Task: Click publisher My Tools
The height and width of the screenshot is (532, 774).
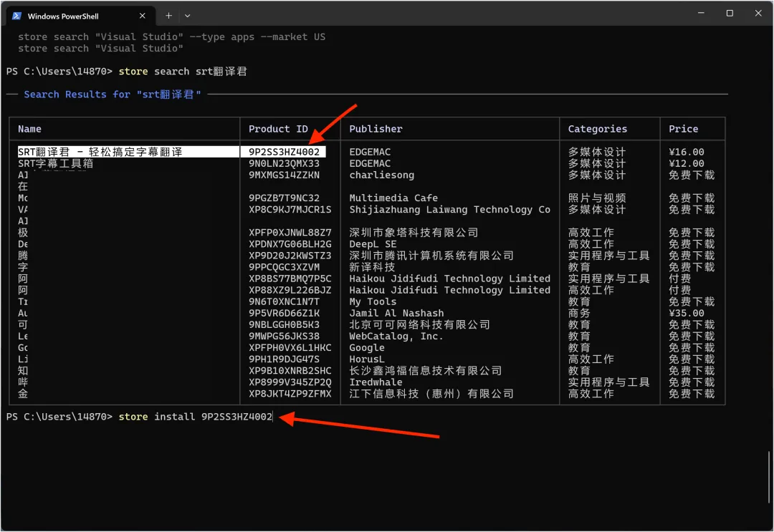Action: [373, 301]
